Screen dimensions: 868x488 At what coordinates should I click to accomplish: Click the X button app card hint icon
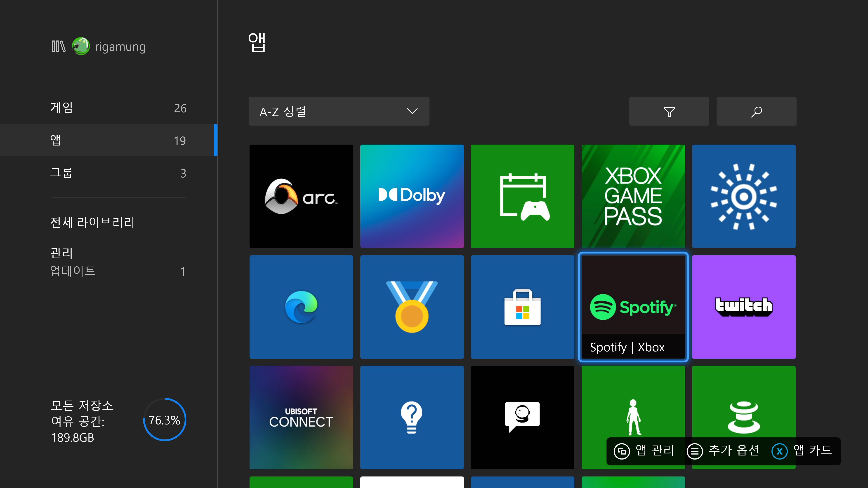point(779,451)
